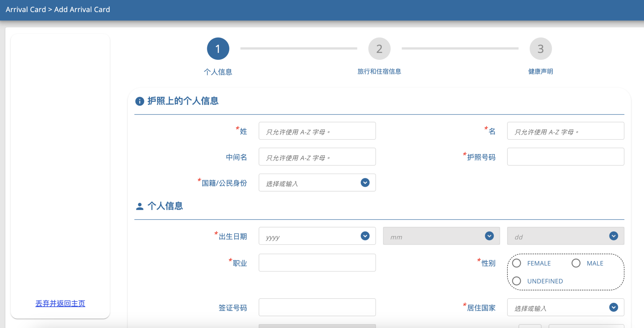Image resolution: width=644 pixels, height=328 pixels.
Task: Choose the UNDEFINED gender option
Action: (517, 281)
